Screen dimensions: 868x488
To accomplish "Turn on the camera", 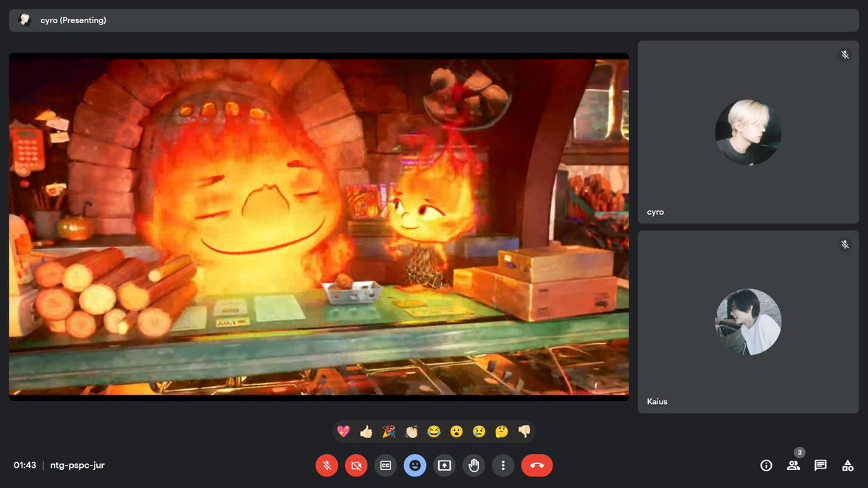I will [x=356, y=465].
